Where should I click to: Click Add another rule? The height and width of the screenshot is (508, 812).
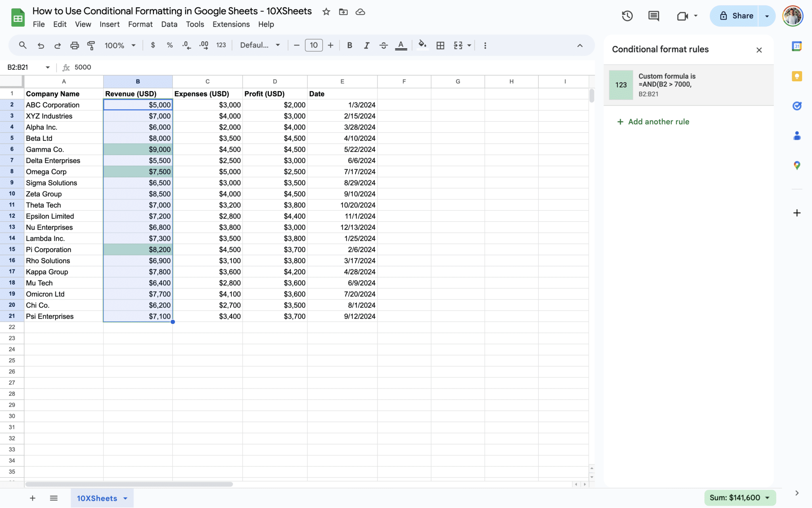pos(653,122)
